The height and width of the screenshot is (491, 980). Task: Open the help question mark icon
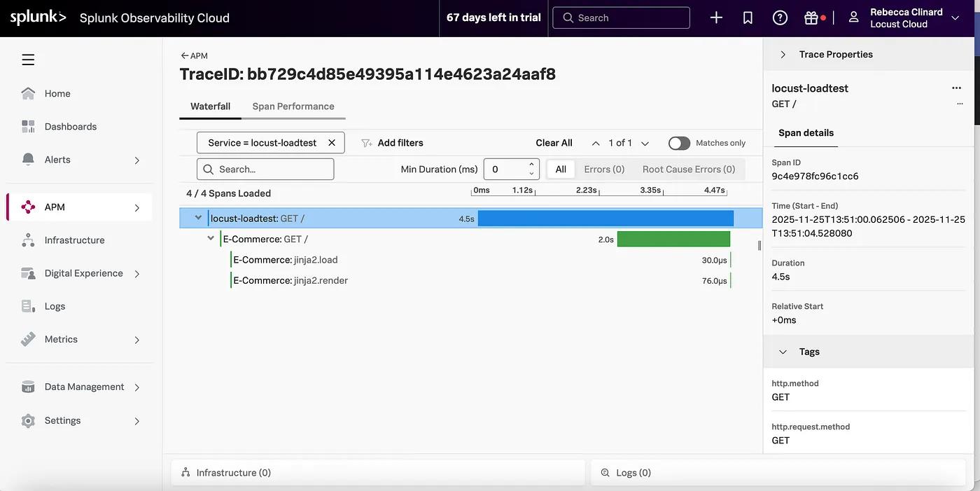pyautogui.click(x=780, y=18)
